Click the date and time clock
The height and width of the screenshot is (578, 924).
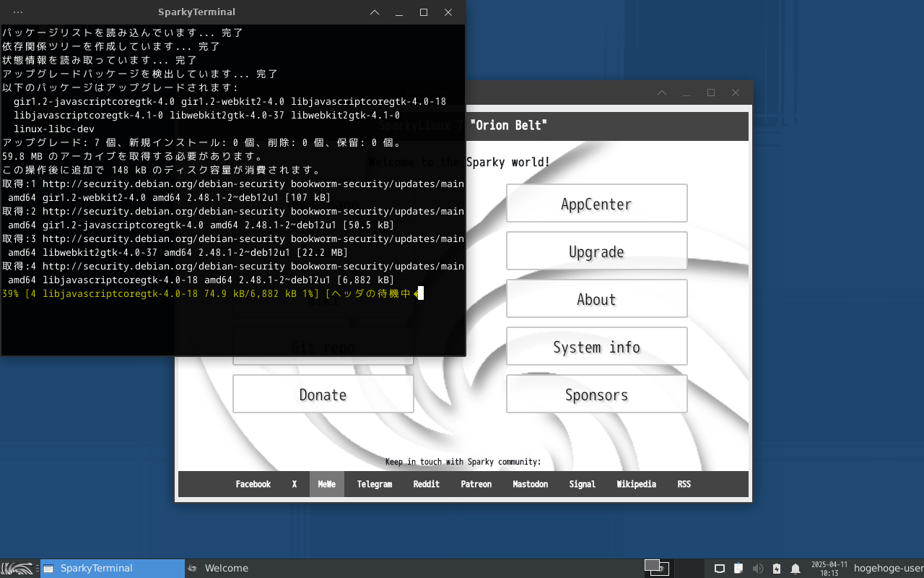pyautogui.click(x=829, y=569)
